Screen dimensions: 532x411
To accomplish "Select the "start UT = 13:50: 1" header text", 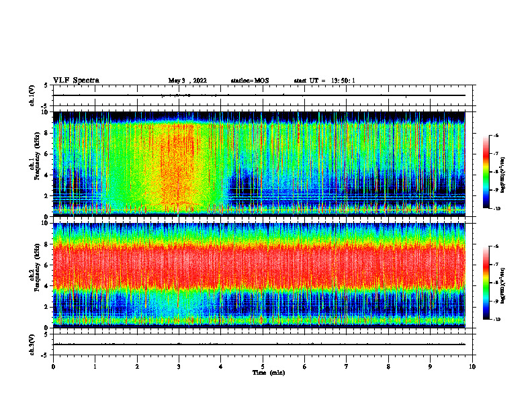I will coord(324,81).
